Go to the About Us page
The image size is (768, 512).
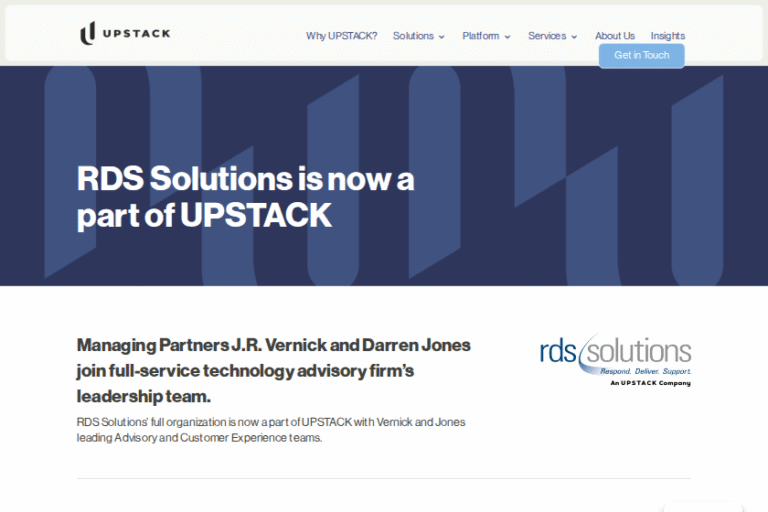(614, 36)
